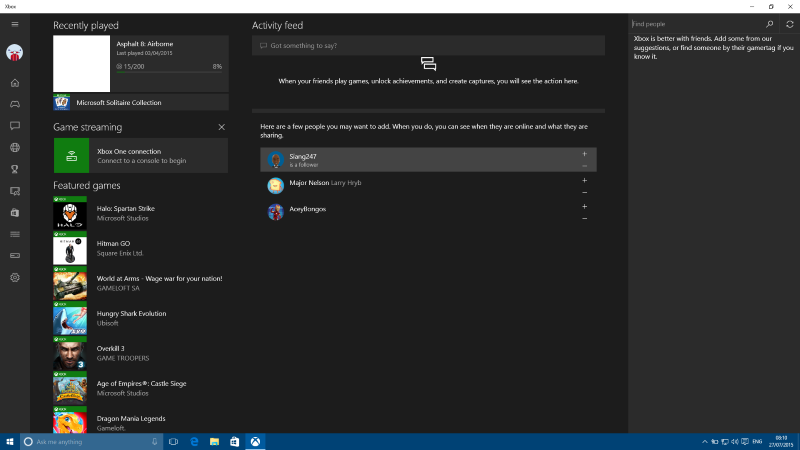800x450 pixels.
Task: Open Windows Start button
Action: 10,442
